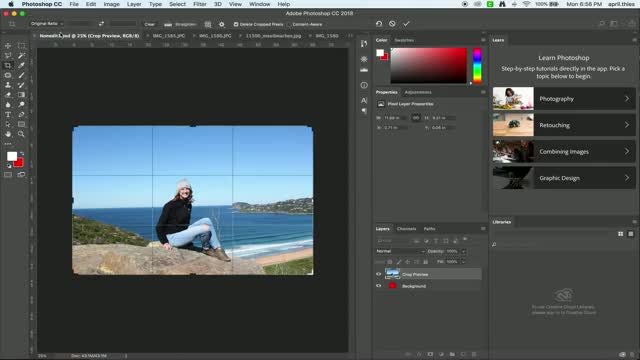
Task: Switch Libraries to grid view
Action: click(x=620, y=234)
